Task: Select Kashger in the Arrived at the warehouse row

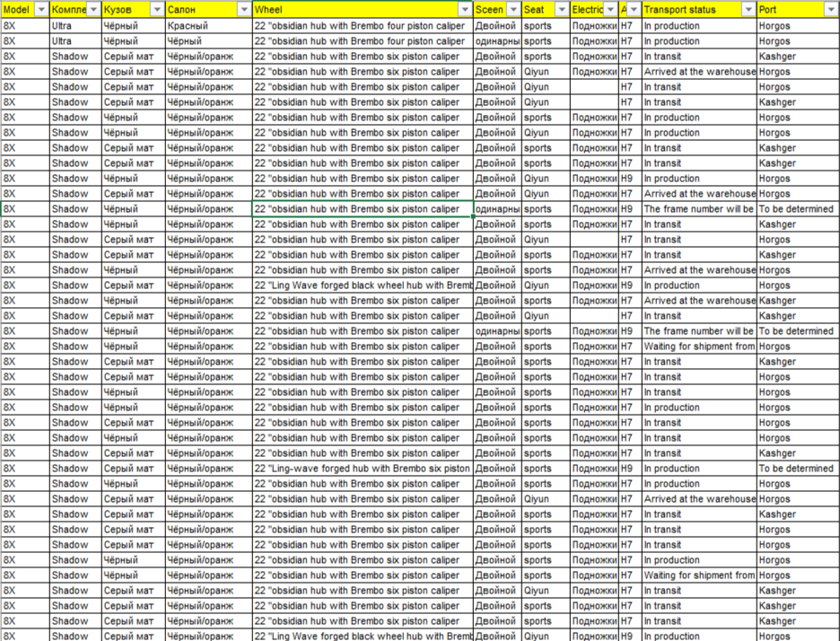Action: tap(798, 301)
